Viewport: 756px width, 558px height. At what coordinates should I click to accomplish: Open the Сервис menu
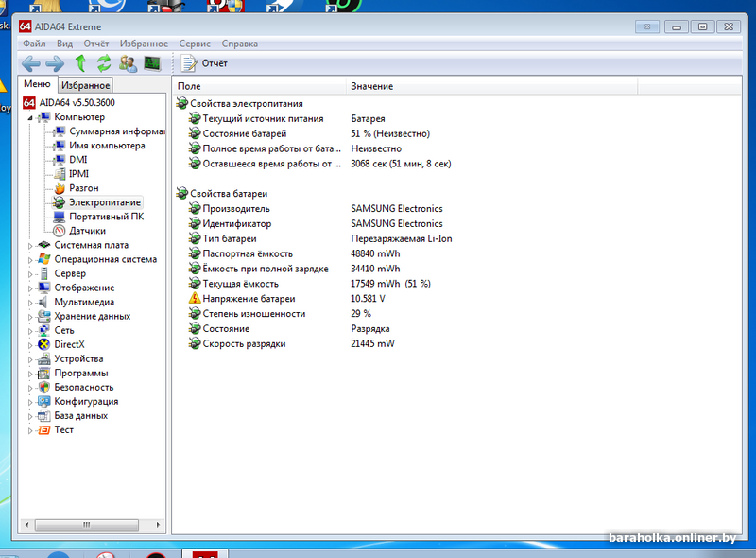click(x=195, y=44)
